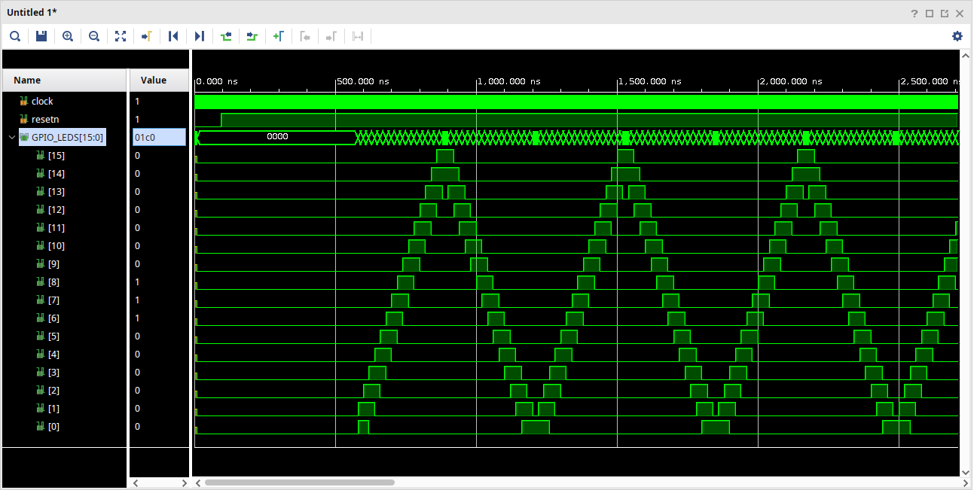Zoom in on the waveform
980x490 pixels.
[68, 36]
